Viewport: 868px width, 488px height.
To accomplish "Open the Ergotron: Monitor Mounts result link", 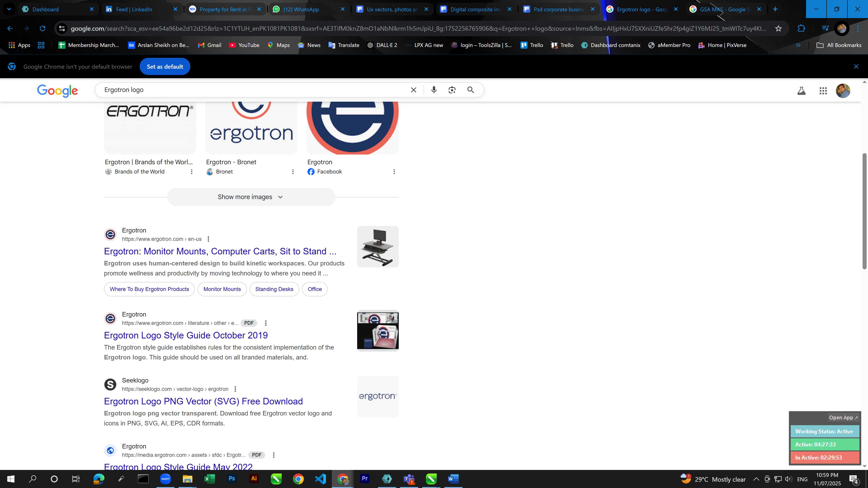I will [x=220, y=251].
